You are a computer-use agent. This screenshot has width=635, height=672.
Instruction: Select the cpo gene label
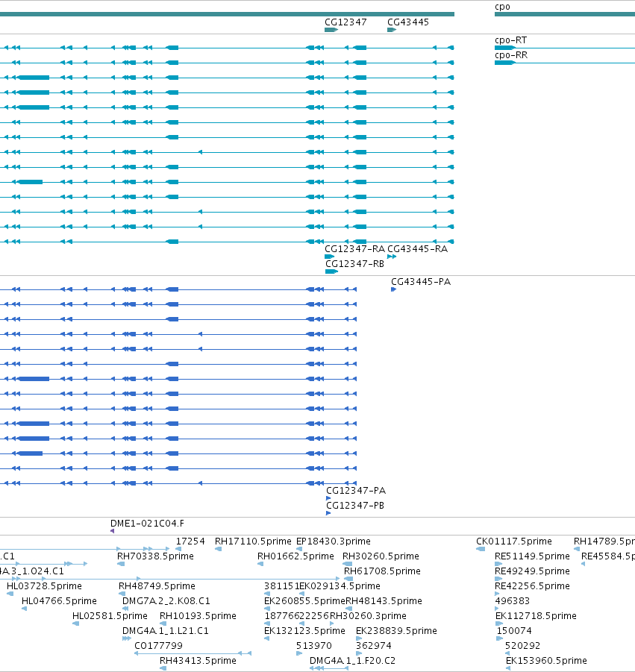tap(502, 7)
